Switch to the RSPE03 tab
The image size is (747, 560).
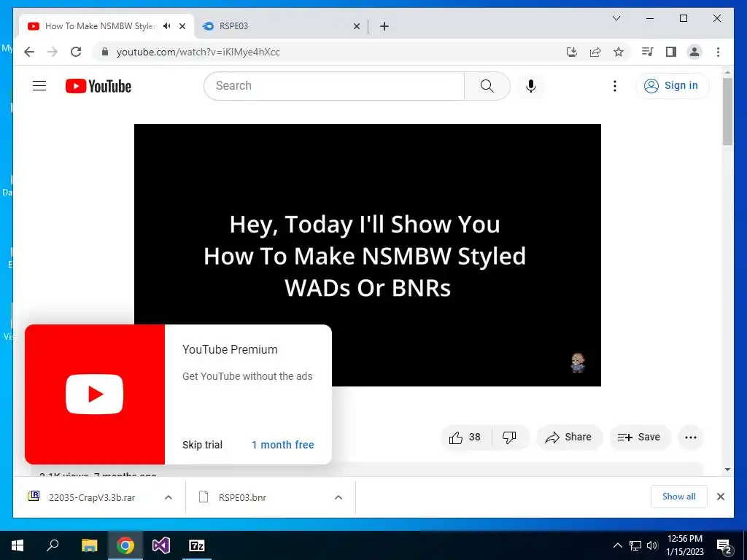281,26
